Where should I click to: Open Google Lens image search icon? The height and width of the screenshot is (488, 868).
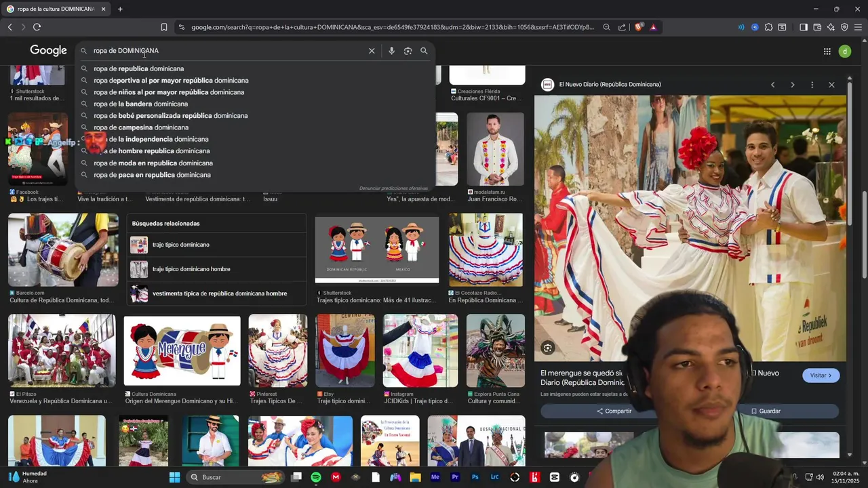tap(408, 51)
